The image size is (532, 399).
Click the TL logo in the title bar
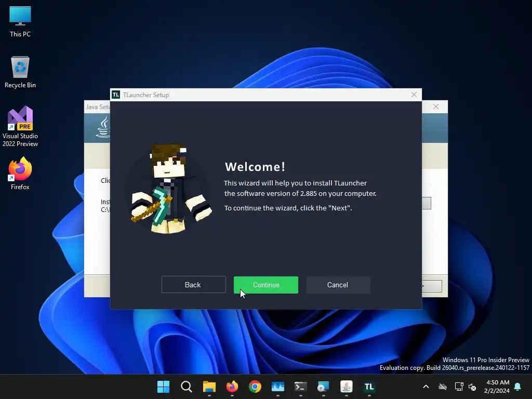pos(116,95)
